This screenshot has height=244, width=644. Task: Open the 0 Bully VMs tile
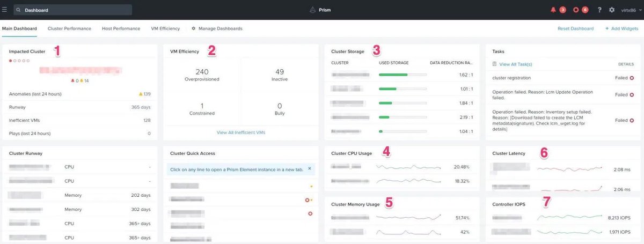tap(279, 109)
